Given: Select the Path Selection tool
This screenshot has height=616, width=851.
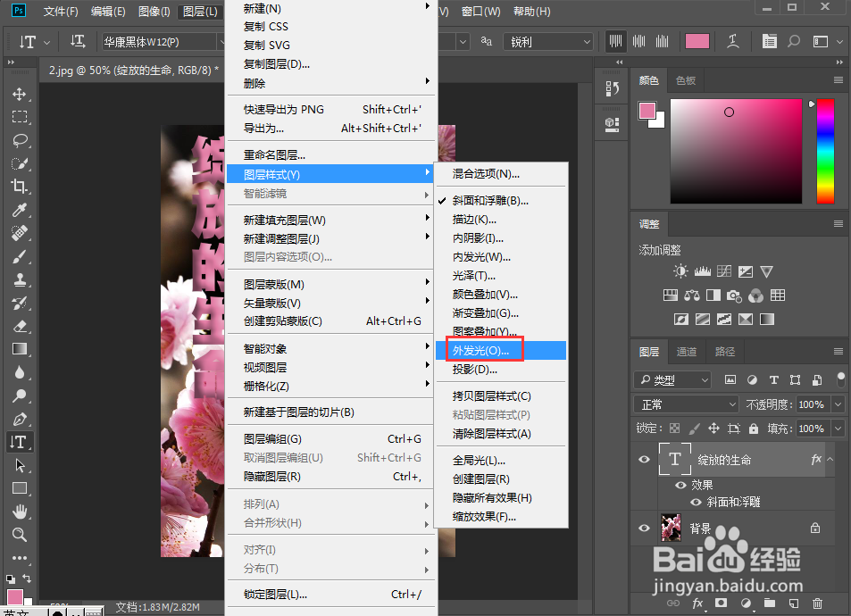Looking at the screenshot, I should [20, 466].
